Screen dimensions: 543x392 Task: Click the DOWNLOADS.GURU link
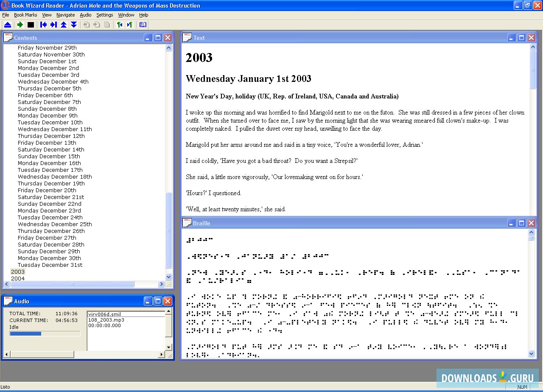(487, 377)
